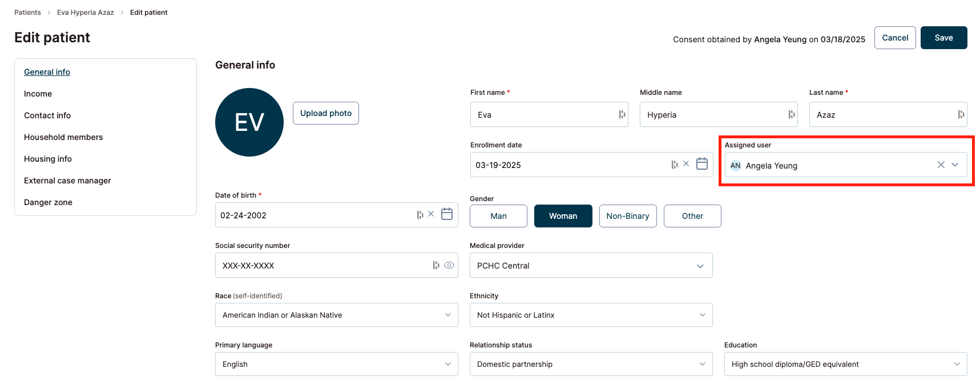Image resolution: width=980 pixels, height=384 pixels.
Task: Select Non-Binary gender option
Action: point(628,216)
